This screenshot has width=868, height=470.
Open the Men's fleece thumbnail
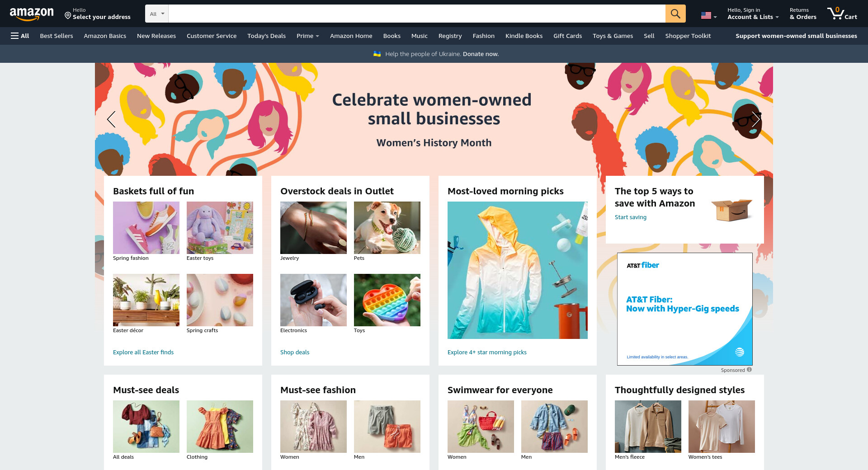tap(648, 427)
